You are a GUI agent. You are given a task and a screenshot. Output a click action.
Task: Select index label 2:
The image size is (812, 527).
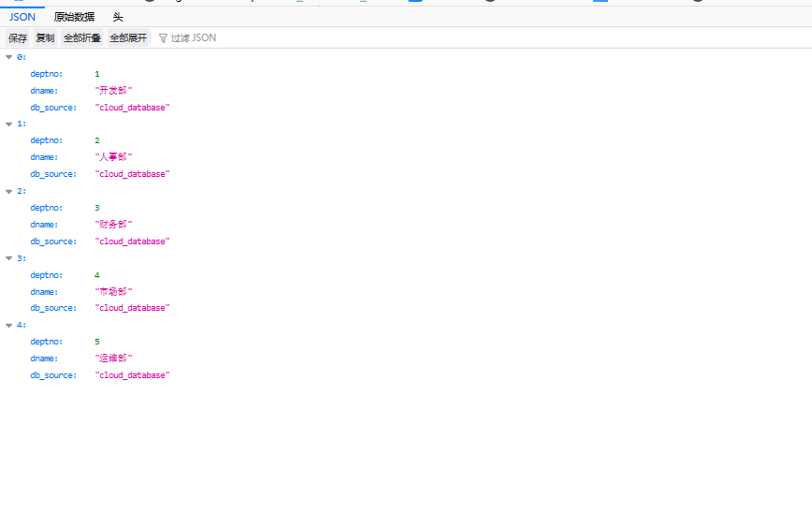click(x=22, y=191)
